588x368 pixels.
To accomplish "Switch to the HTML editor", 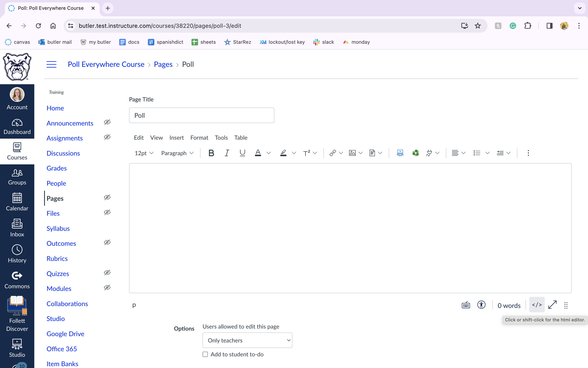I will click(x=537, y=305).
